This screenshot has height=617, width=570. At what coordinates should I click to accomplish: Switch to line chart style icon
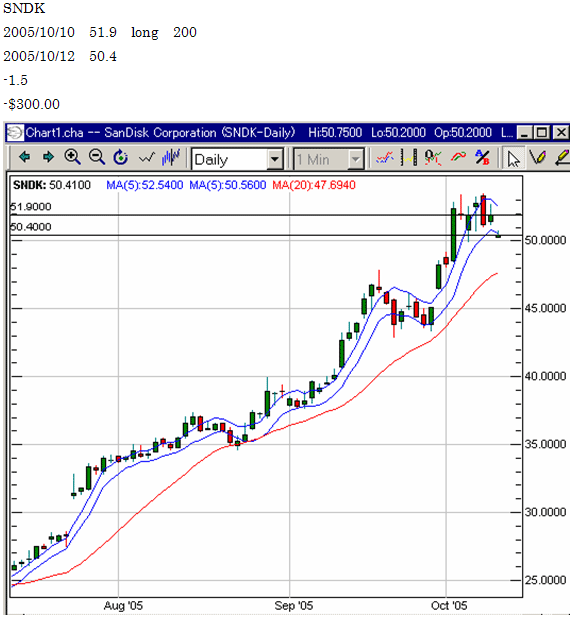(x=146, y=158)
